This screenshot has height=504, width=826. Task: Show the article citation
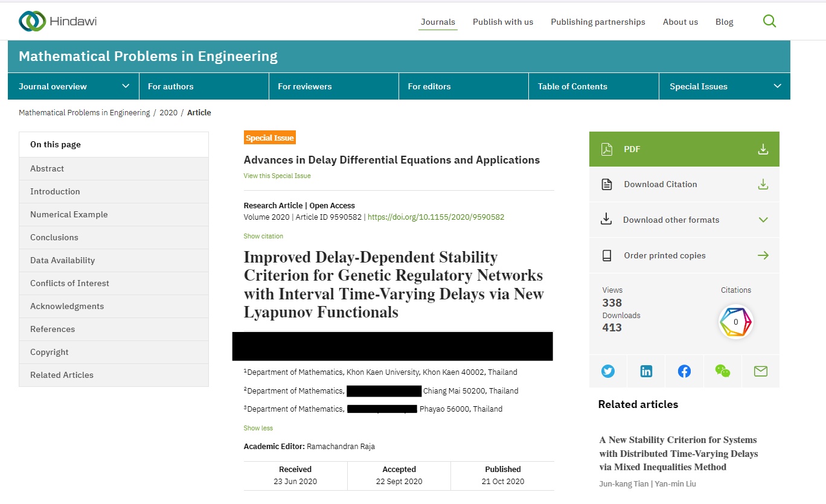[263, 236]
